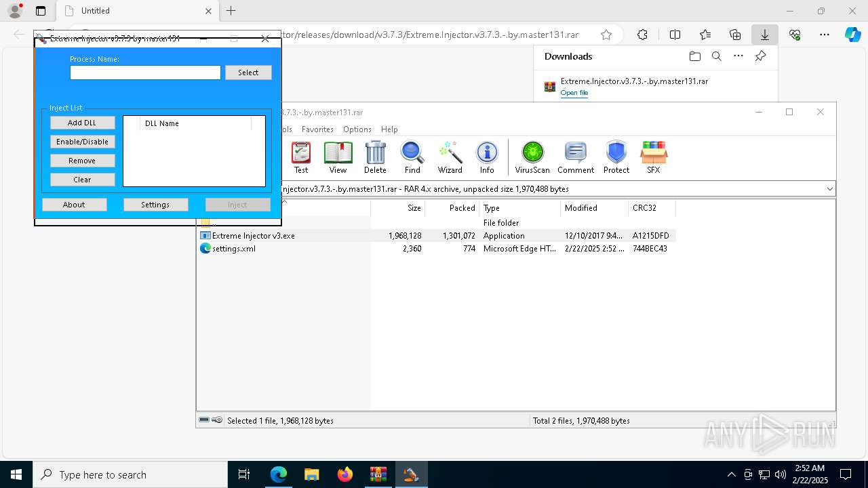
Task: Add page to favorites star icon
Action: 606,35
